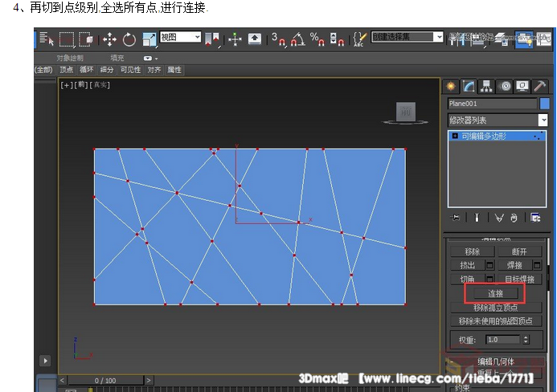Expand the 可编辑多边形 stack entry
The height and width of the screenshot is (392, 557).
(x=455, y=136)
